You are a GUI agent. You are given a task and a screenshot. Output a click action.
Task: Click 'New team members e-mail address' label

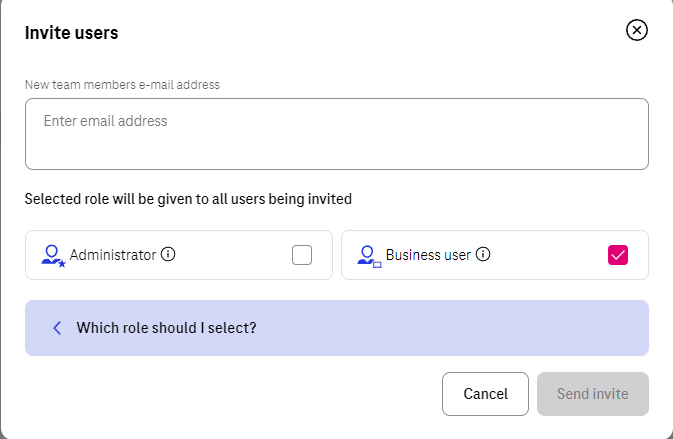coord(122,85)
